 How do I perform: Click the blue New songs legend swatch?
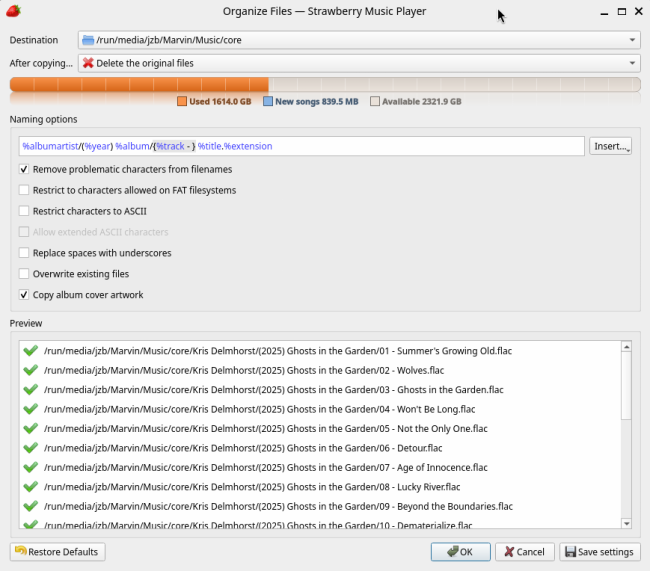point(268,102)
